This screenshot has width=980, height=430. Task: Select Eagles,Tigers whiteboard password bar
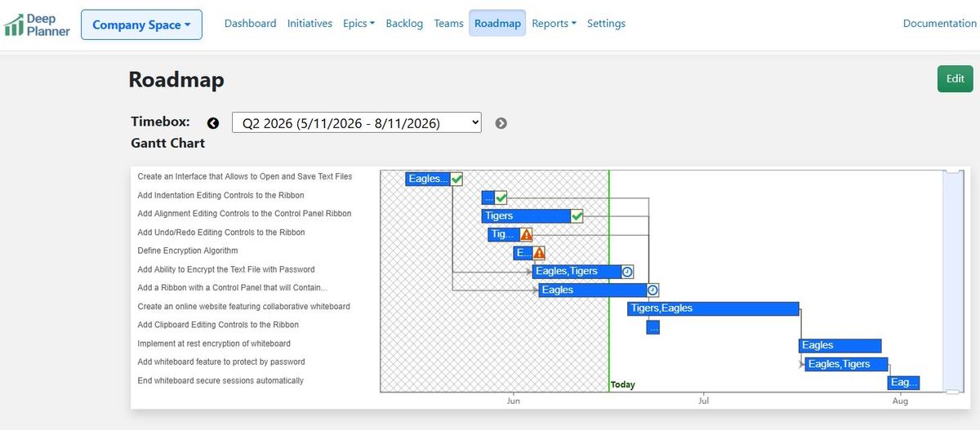point(846,364)
